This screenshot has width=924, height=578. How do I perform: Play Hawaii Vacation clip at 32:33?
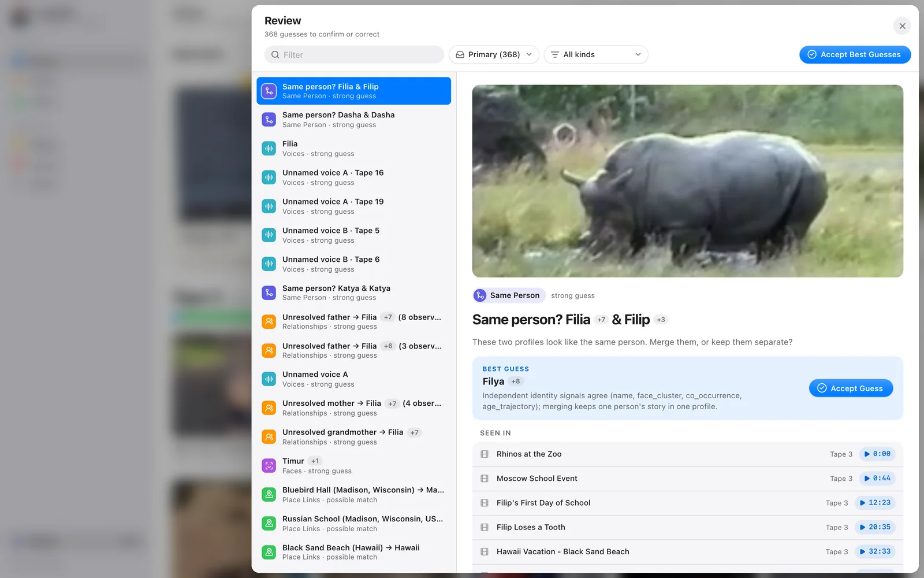[875, 551]
